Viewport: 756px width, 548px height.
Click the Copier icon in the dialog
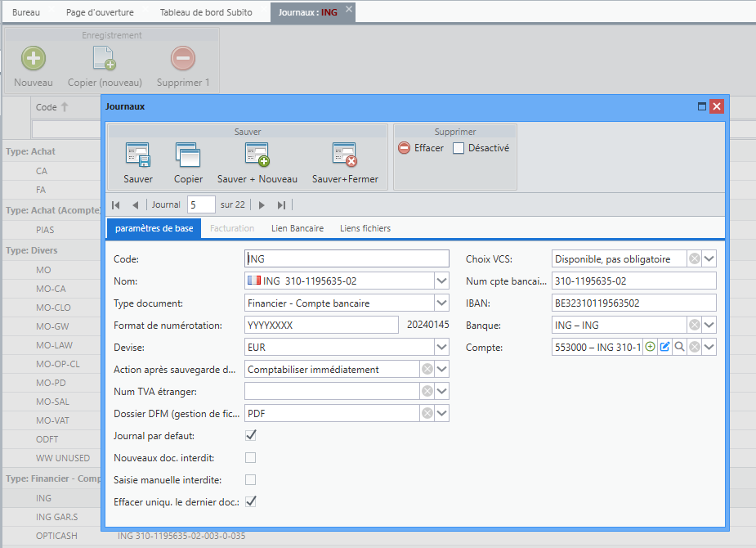pos(188,155)
